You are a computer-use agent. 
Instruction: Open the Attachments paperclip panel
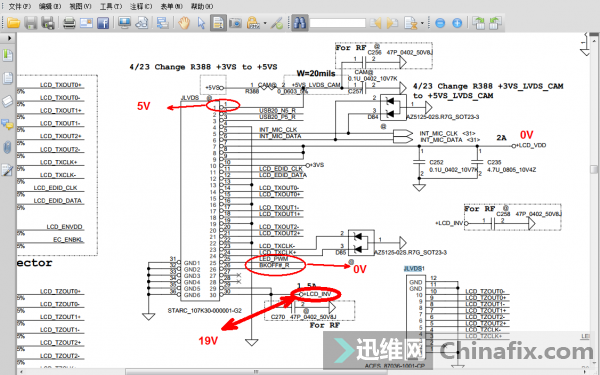(x=7, y=147)
